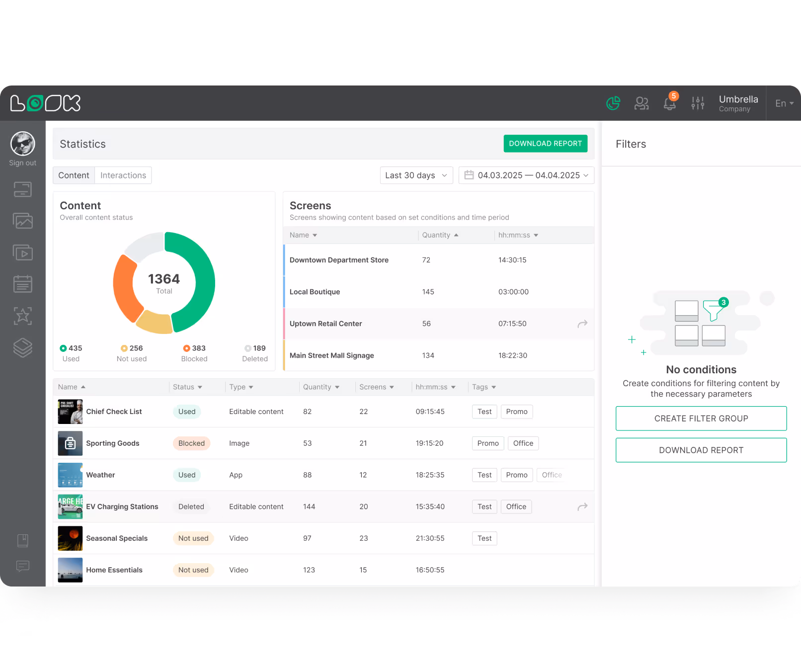
Task: Open the date range picker 04.03.2025 — 04.04.2025
Action: click(526, 175)
